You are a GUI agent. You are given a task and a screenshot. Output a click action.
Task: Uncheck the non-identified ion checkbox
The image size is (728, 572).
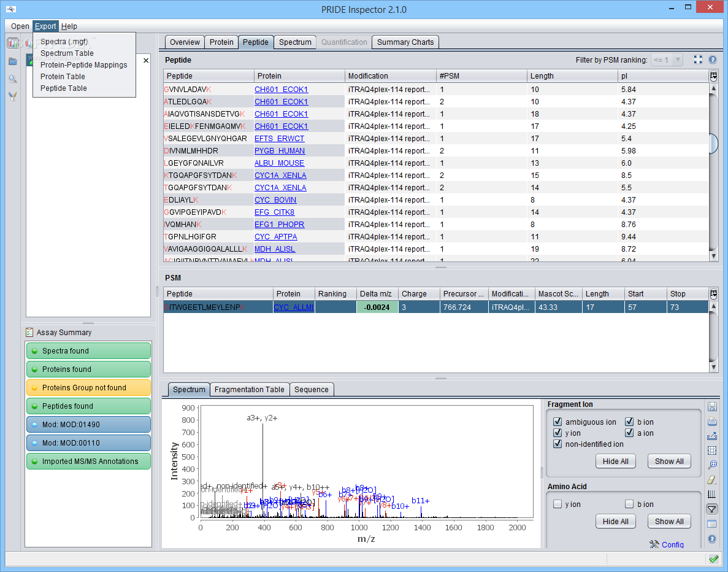coord(557,444)
